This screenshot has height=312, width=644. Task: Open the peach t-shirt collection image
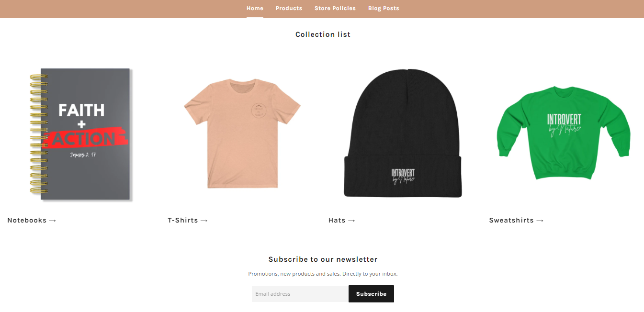242,134
